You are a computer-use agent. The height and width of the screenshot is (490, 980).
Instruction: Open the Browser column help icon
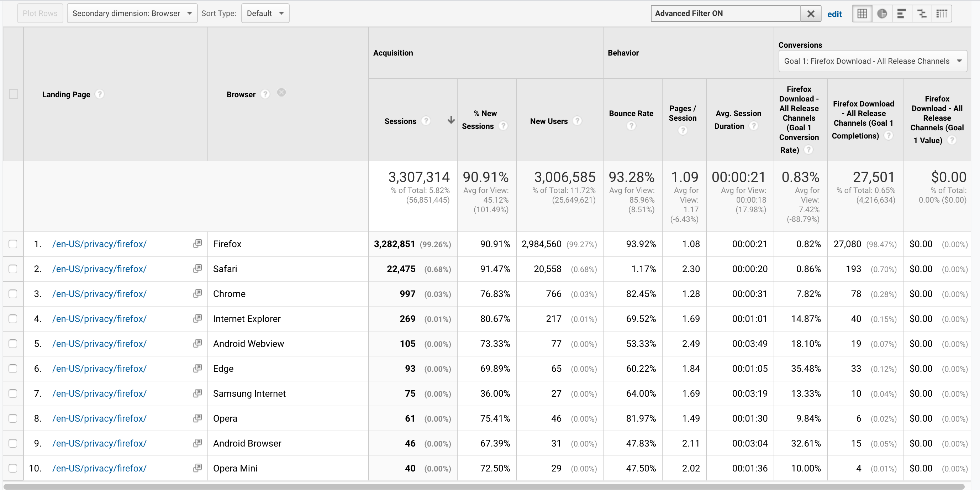coord(265,94)
